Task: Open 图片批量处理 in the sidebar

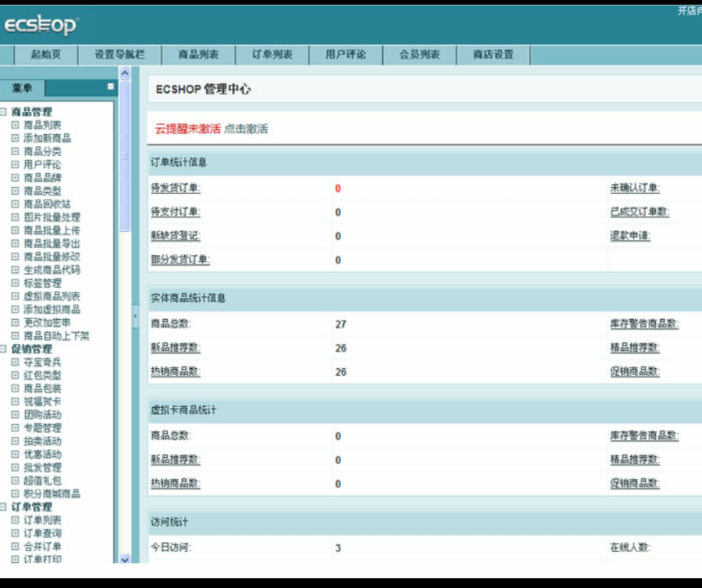Action: click(52, 217)
